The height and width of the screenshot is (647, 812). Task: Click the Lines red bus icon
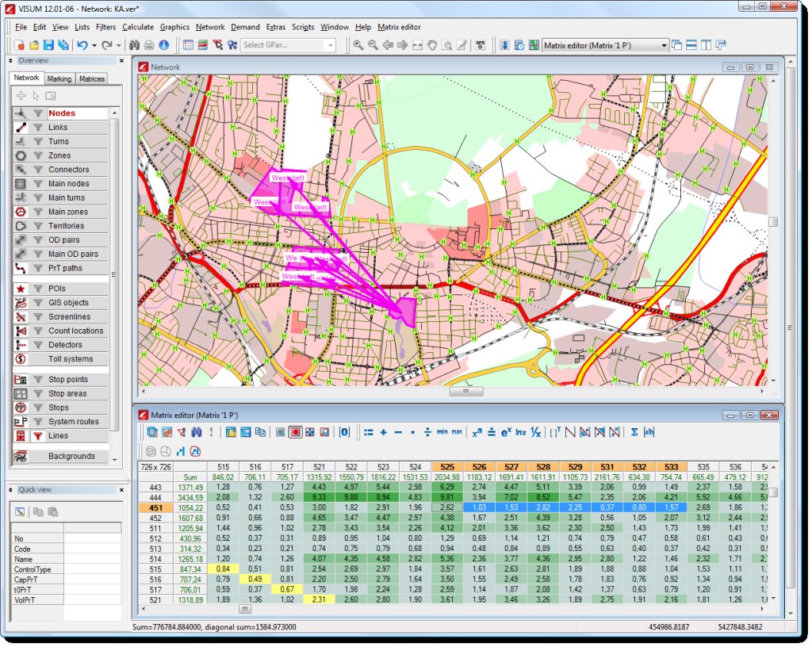(20, 436)
